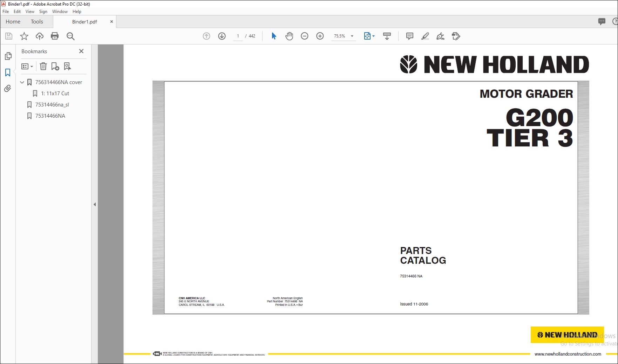Viewport: 618px width, 364px height.
Task: Toggle the Bookmarks panel icon
Action: (x=8, y=73)
